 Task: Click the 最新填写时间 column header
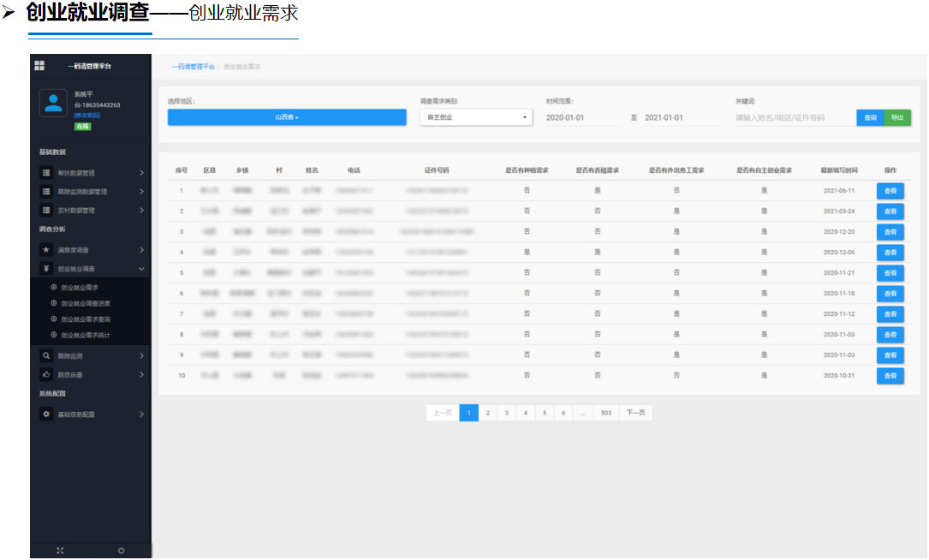pyautogui.click(x=839, y=170)
